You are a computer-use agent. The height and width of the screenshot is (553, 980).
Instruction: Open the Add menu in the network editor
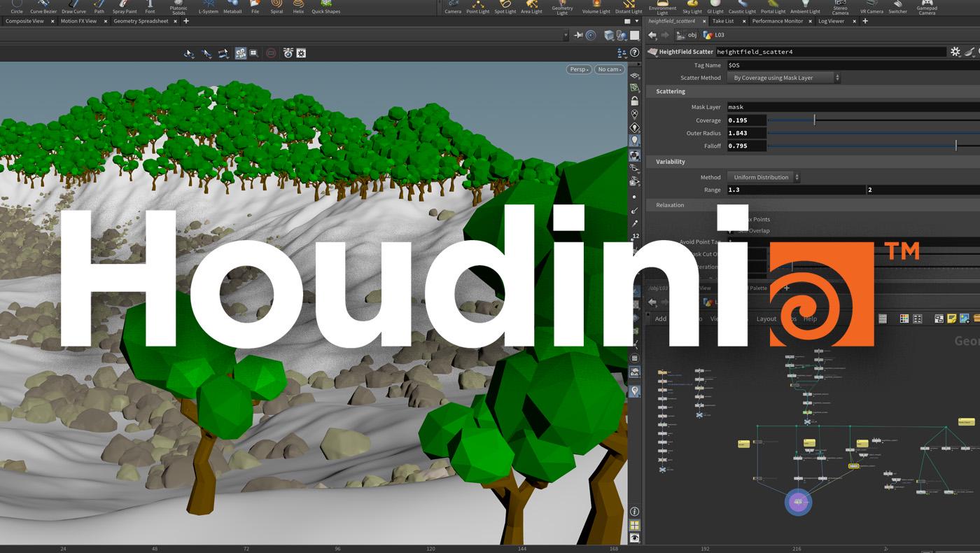tap(661, 318)
